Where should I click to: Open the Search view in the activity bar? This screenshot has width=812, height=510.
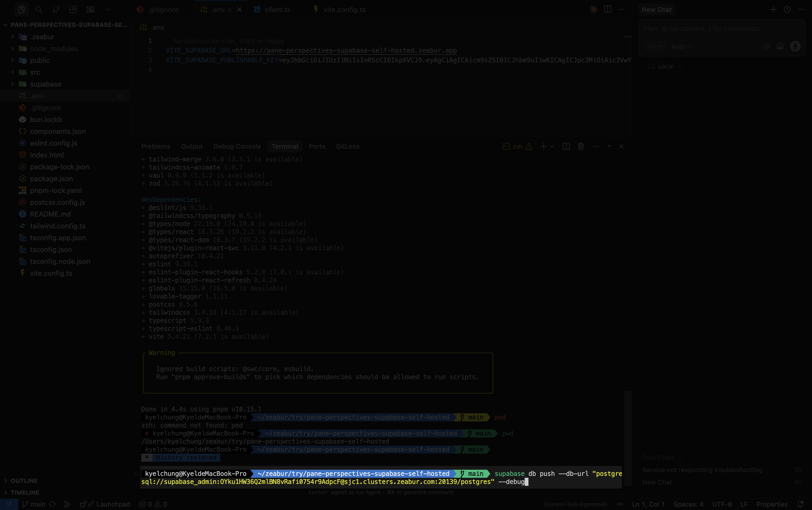point(39,9)
